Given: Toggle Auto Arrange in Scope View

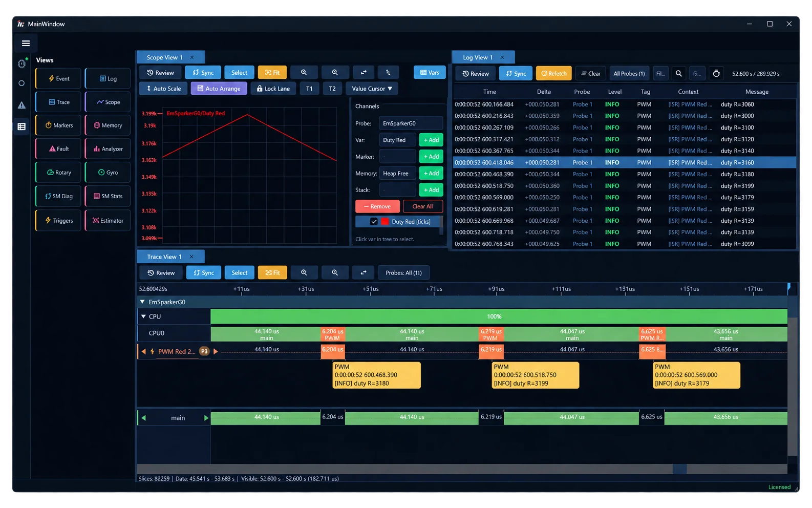Looking at the screenshot, I should pyautogui.click(x=219, y=89).
